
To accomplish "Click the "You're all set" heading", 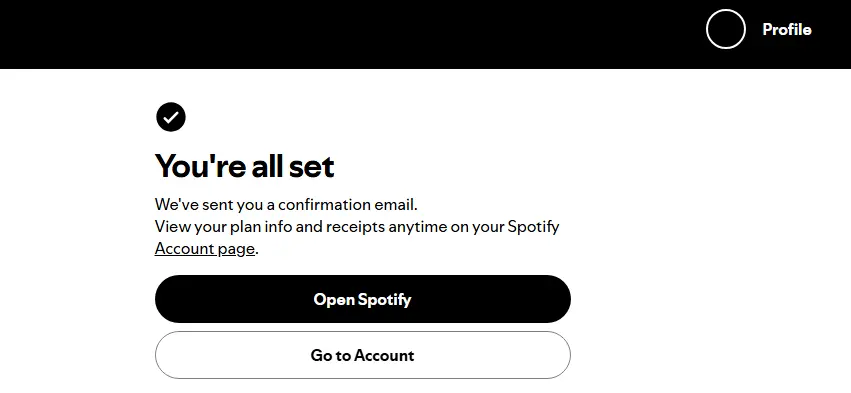I will coord(244,166).
